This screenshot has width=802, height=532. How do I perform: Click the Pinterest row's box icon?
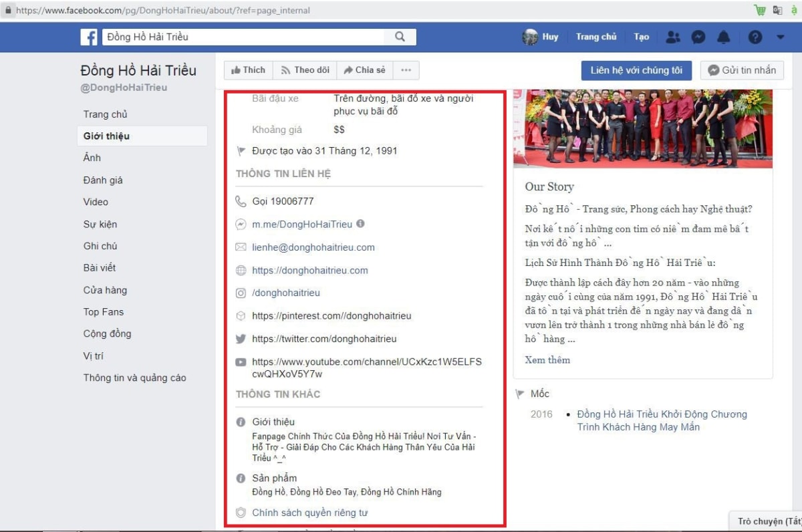(241, 315)
